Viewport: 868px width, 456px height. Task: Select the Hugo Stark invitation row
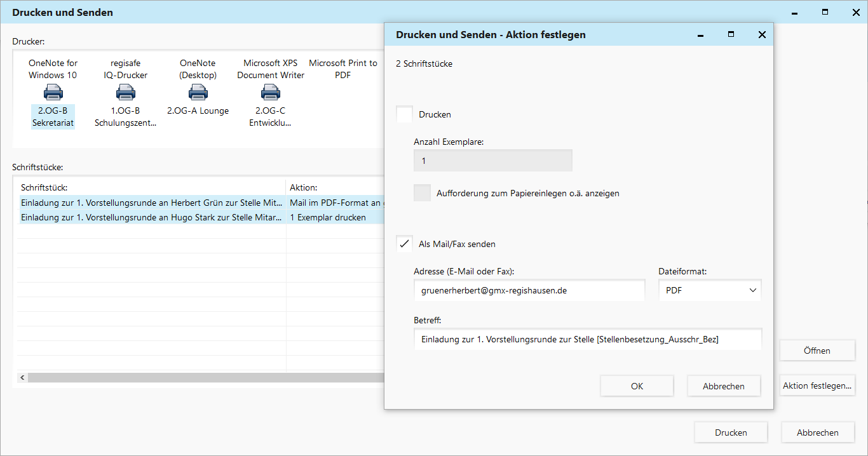(x=151, y=217)
